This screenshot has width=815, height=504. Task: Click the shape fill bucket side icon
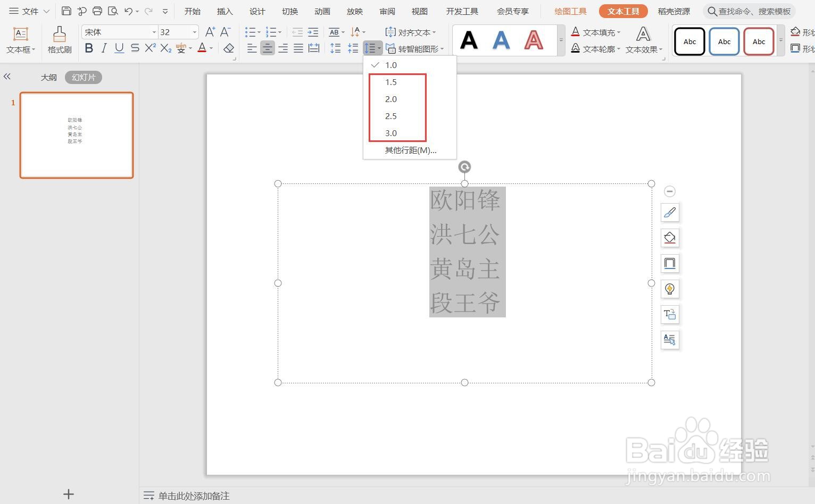[670, 238]
